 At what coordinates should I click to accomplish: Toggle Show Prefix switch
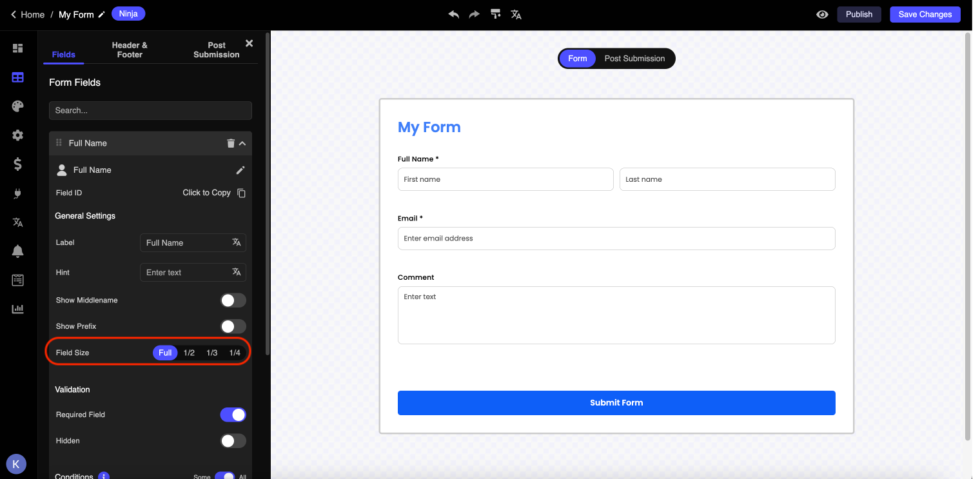233,326
